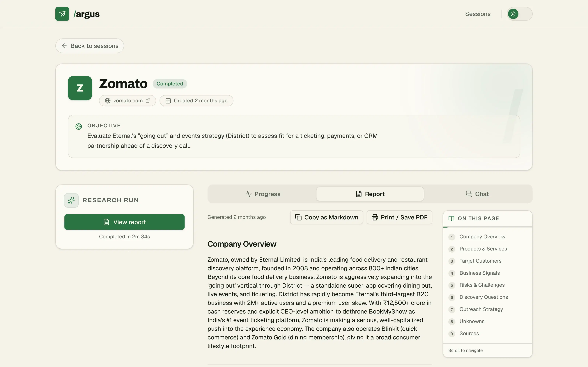Switch to the Chat tab
Image resolution: width=588 pixels, height=367 pixels.
click(x=477, y=194)
